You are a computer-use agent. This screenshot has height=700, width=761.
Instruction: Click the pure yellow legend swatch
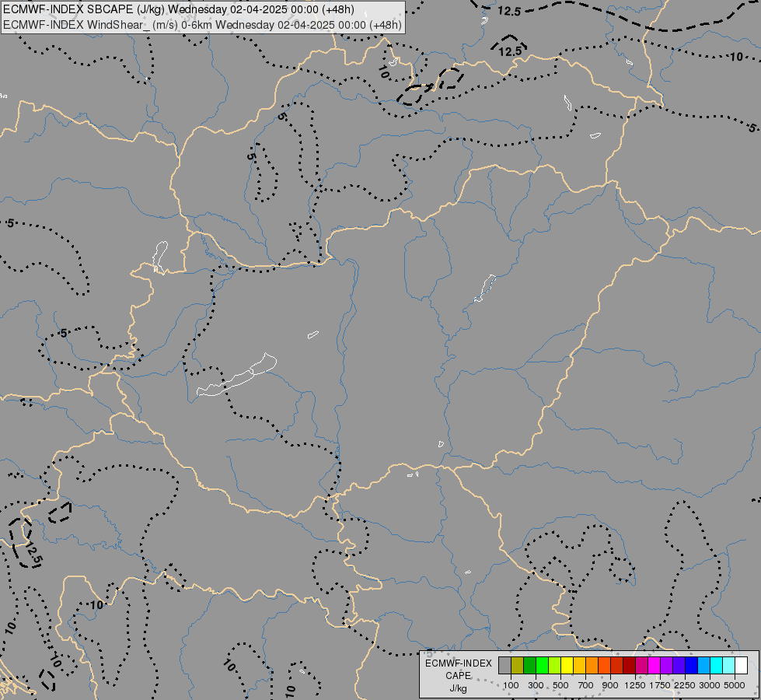pos(567,666)
